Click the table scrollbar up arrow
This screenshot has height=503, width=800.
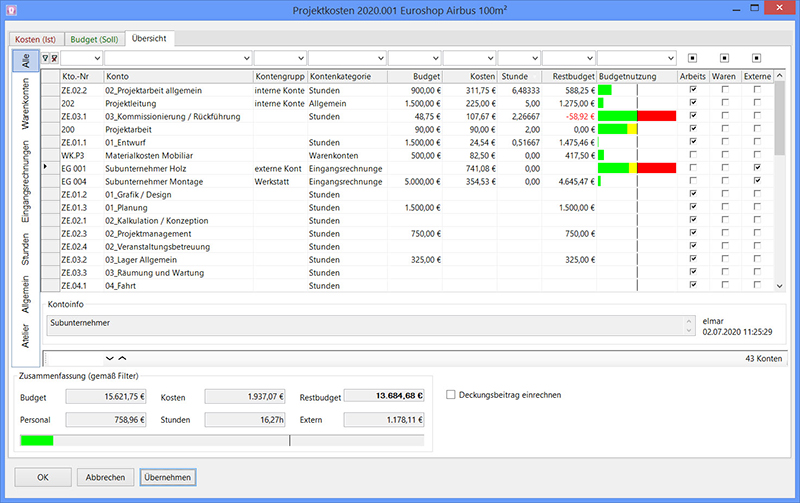779,76
